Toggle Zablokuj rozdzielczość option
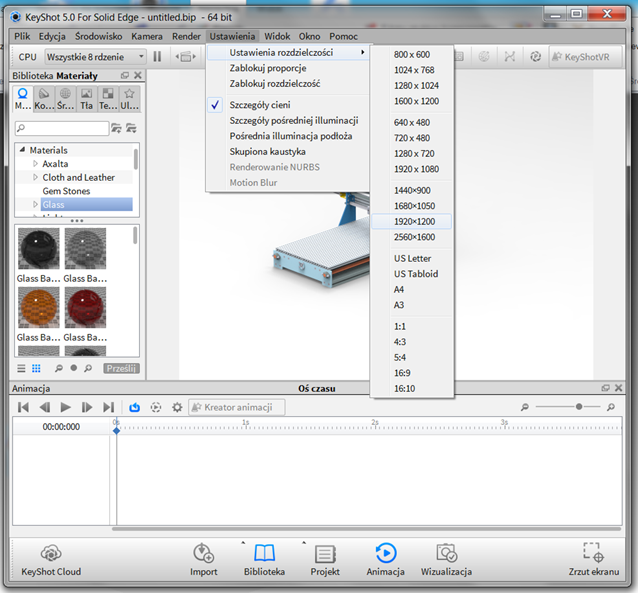 (x=288, y=83)
